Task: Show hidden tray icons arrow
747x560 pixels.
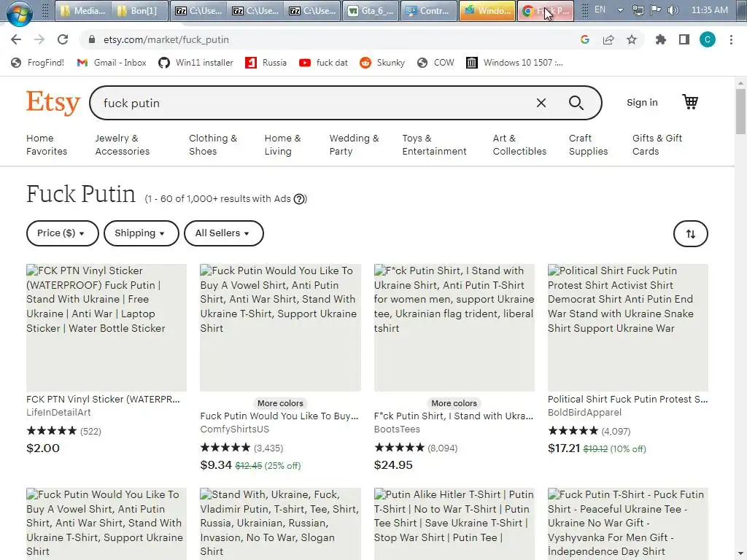Action: click(620, 10)
